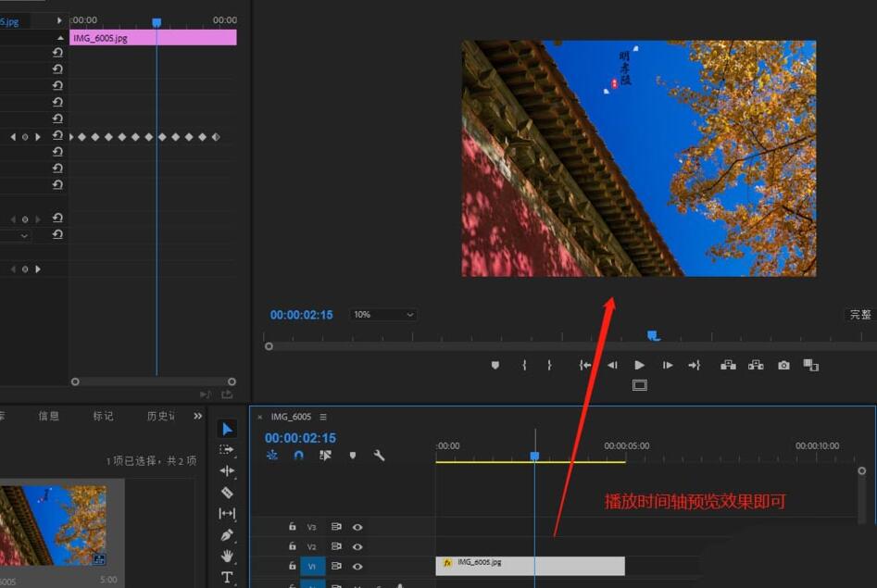Choose the Type tool
877x588 pixels.
(x=226, y=578)
